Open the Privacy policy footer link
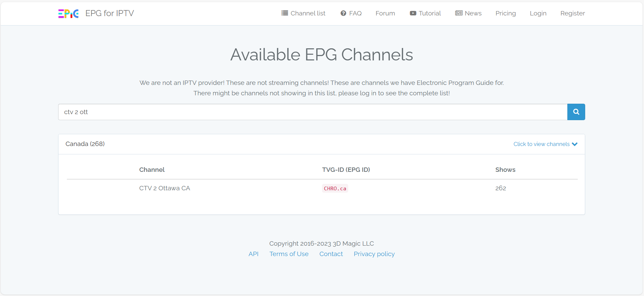Viewport: 644px width, 296px height. 374,254
